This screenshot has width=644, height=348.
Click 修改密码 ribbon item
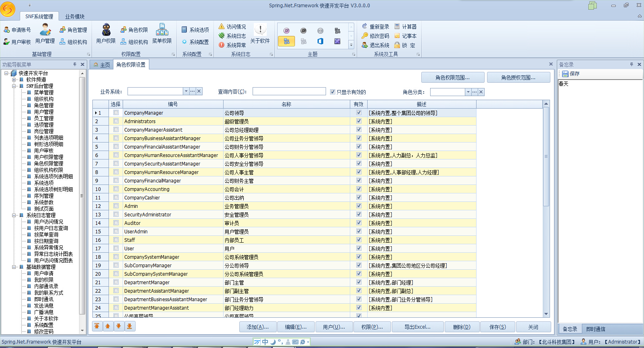point(376,36)
